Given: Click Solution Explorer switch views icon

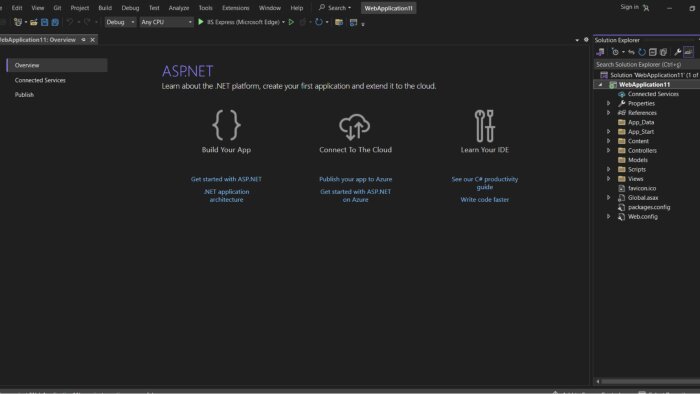Looking at the screenshot, I should [600, 52].
